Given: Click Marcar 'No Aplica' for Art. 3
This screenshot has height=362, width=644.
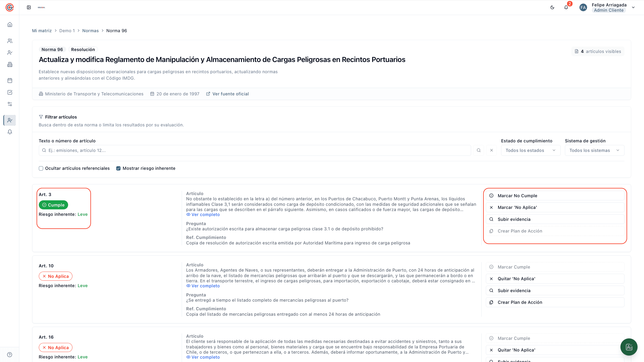Looking at the screenshot, I should tap(555, 207).
